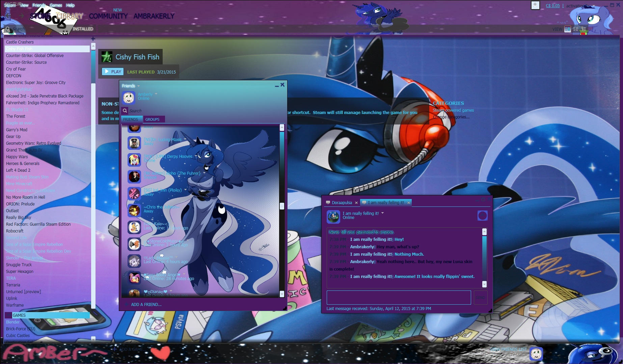Viewport: 623px width, 364px height.
Task: Open the Games menu
Action: [56, 5]
